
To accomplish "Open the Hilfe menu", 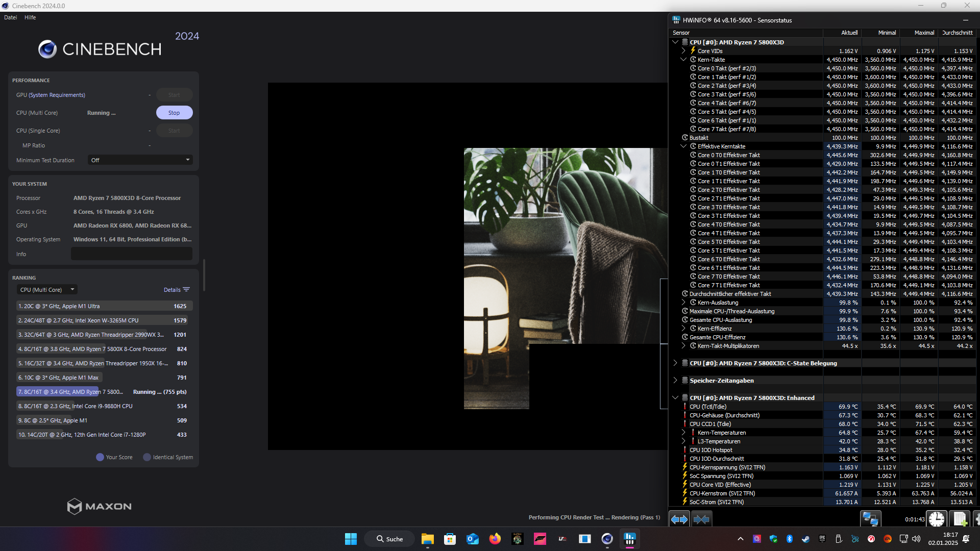I will [x=30, y=17].
